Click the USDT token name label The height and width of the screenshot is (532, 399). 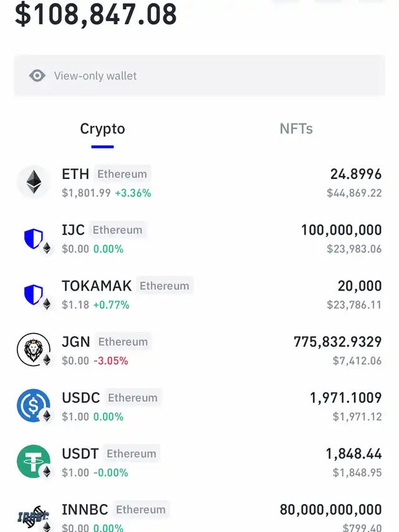pyautogui.click(x=80, y=453)
